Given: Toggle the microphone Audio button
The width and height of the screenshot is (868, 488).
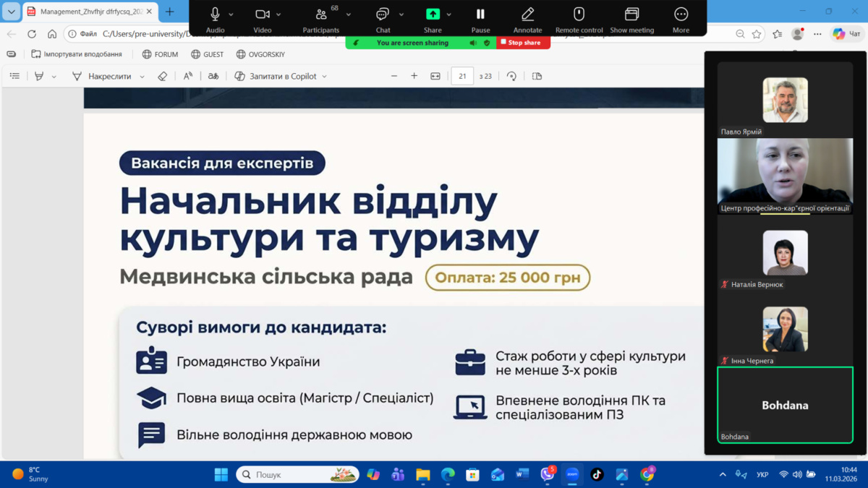Looking at the screenshot, I should point(215,15).
